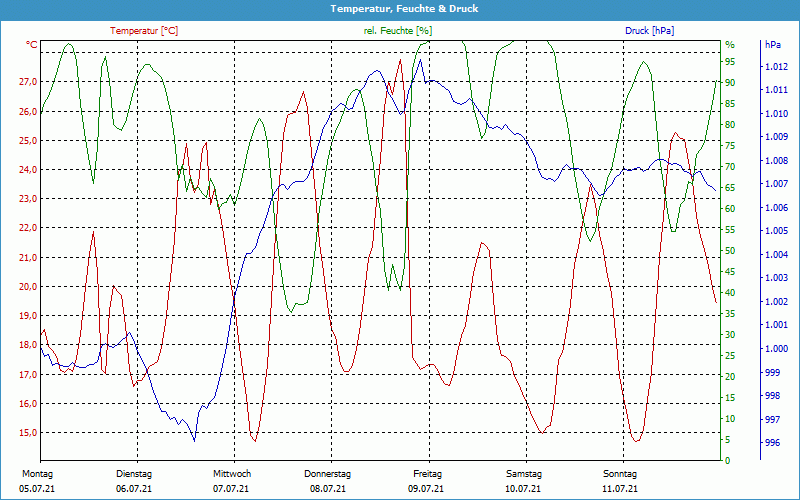Click the 60 humidity axis value
800x500 pixels.
click(x=730, y=208)
